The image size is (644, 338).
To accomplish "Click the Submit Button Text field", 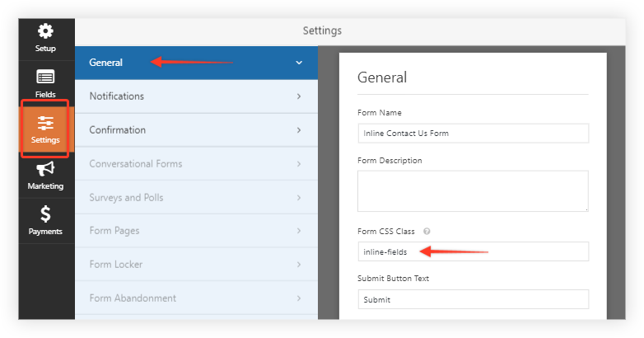I will pos(474,299).
